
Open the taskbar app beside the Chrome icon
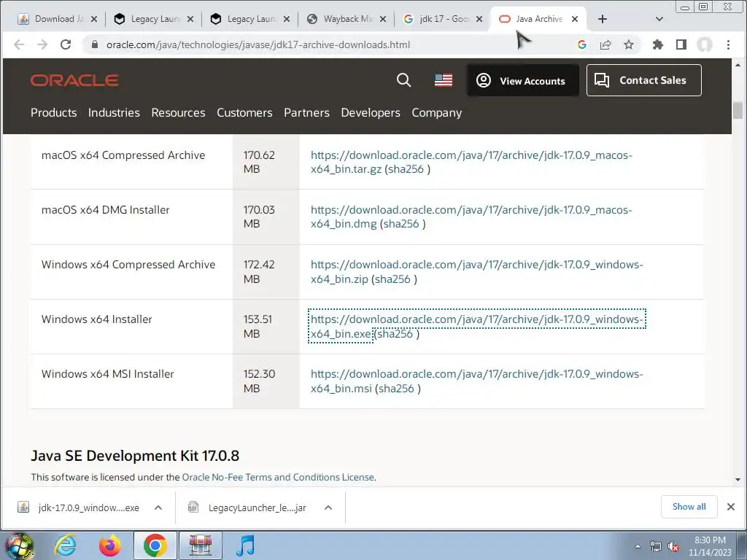point(200,545)
